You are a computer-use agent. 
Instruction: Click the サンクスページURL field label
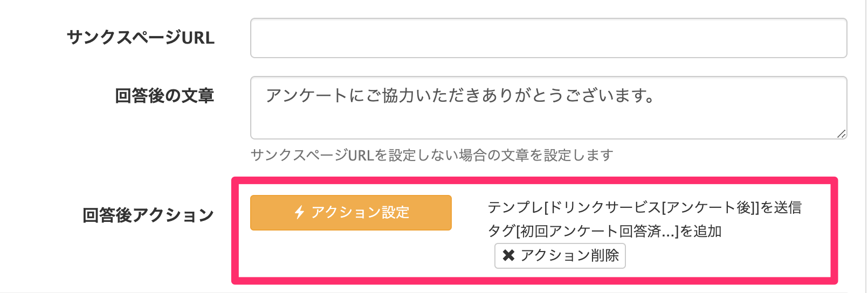141,38
